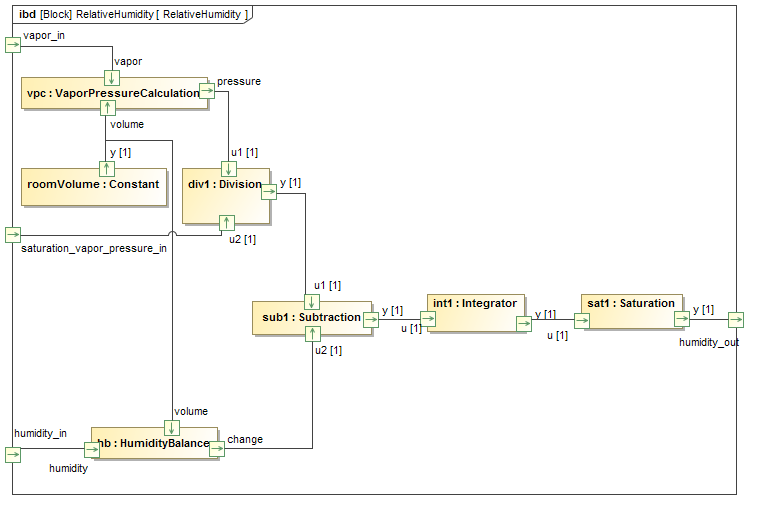Click the u2 [1] port below div1
Image resolution: width=768 pixels, height=519 pixels.
coord(226,223)
